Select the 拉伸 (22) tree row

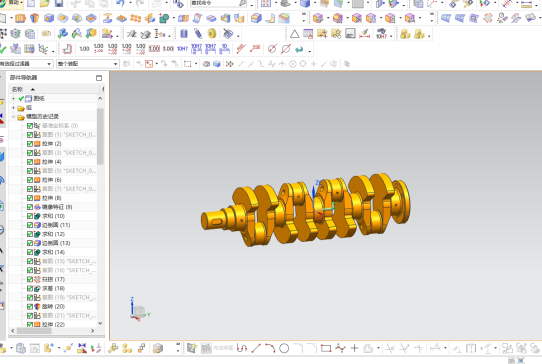coord(53,325)
